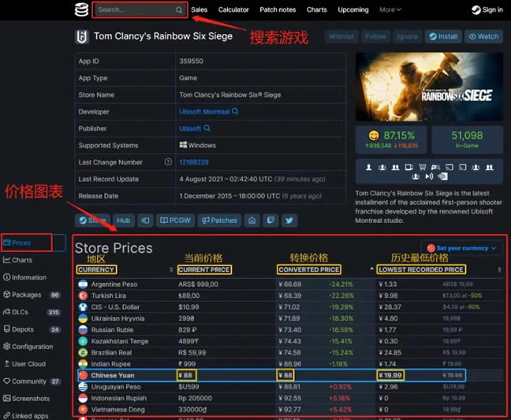The height and width of the screenshot is (420, 511).
Task: Click the Steam Sign in icon
Action: pos(476,10)
